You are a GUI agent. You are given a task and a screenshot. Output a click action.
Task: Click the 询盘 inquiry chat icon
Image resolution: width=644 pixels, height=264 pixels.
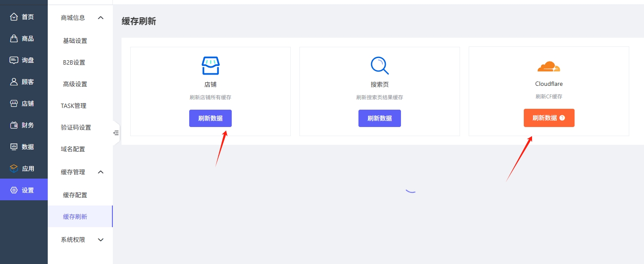click(14, 60)
